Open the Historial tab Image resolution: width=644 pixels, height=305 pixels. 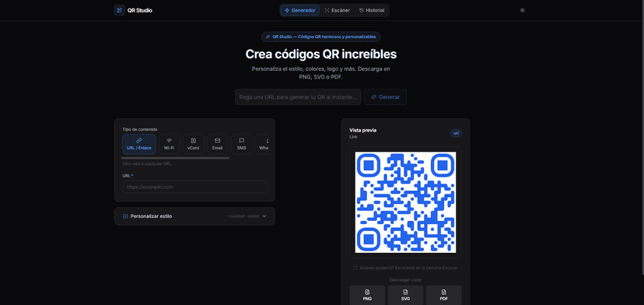coord(372,10)
